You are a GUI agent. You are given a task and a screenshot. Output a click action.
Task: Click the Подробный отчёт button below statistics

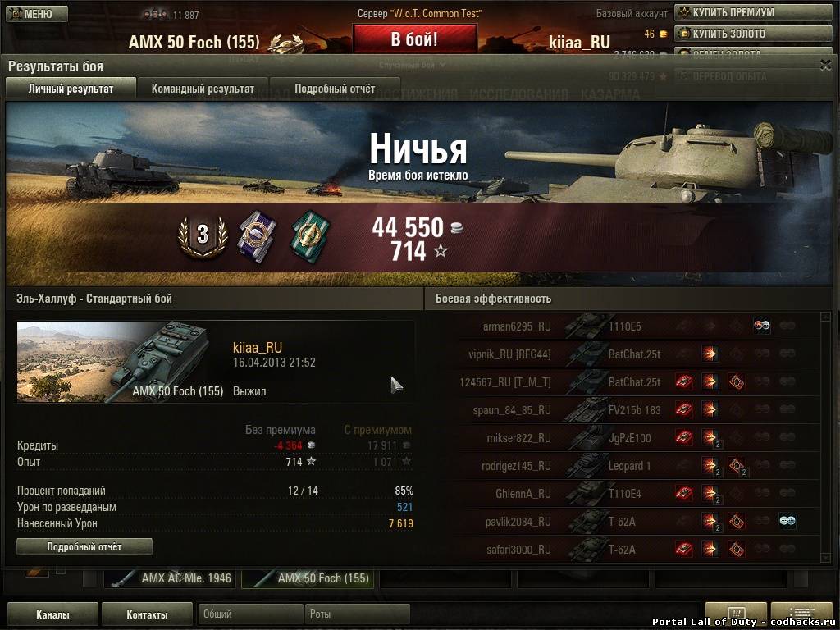coord(84,547)
